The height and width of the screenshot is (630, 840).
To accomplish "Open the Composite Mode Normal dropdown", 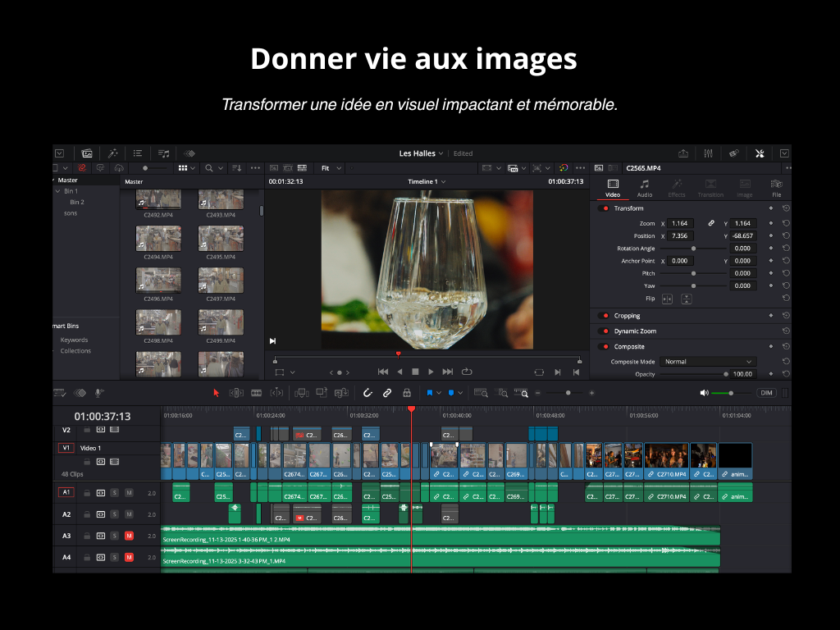I will click(x=708, y=362).
